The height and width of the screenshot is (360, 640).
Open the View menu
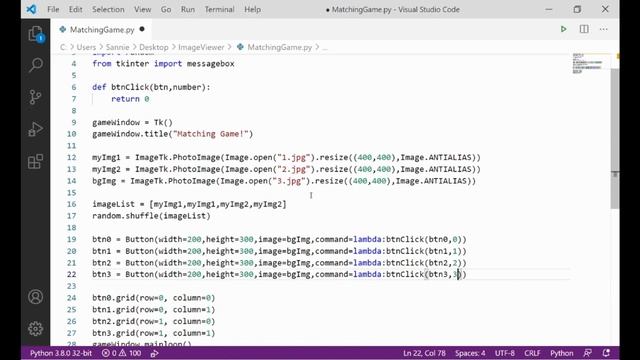click(142, 9)
